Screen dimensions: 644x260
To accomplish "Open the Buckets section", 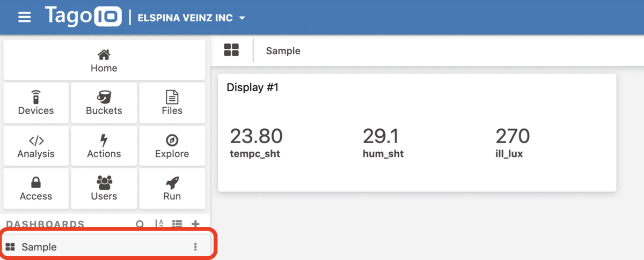I will pyautogui.click(x=104, y=103).
